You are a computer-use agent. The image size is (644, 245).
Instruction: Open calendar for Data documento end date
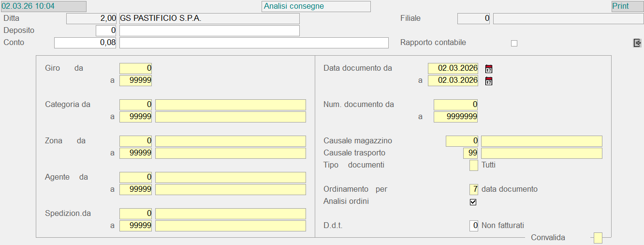(489, 81)
